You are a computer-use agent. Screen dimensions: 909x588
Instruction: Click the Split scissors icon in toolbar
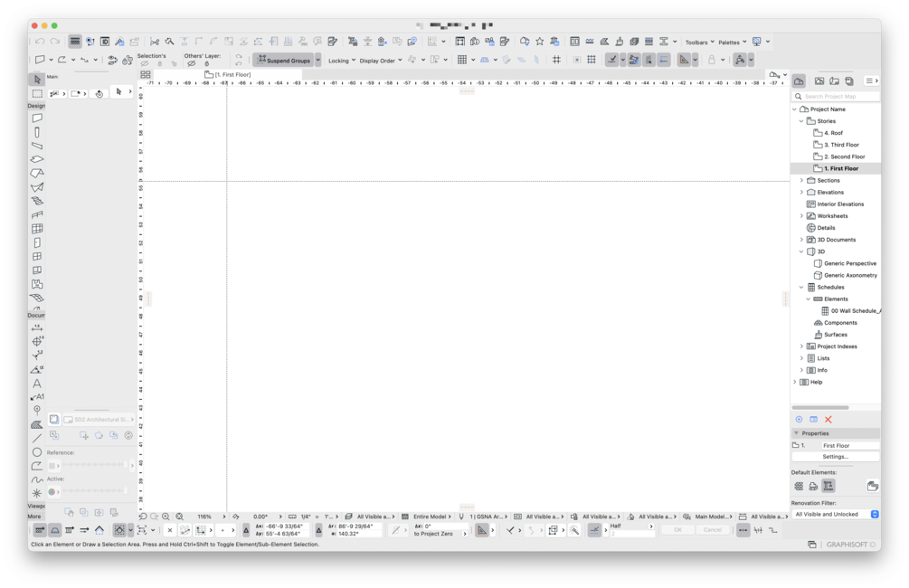(x=154, y=42)
